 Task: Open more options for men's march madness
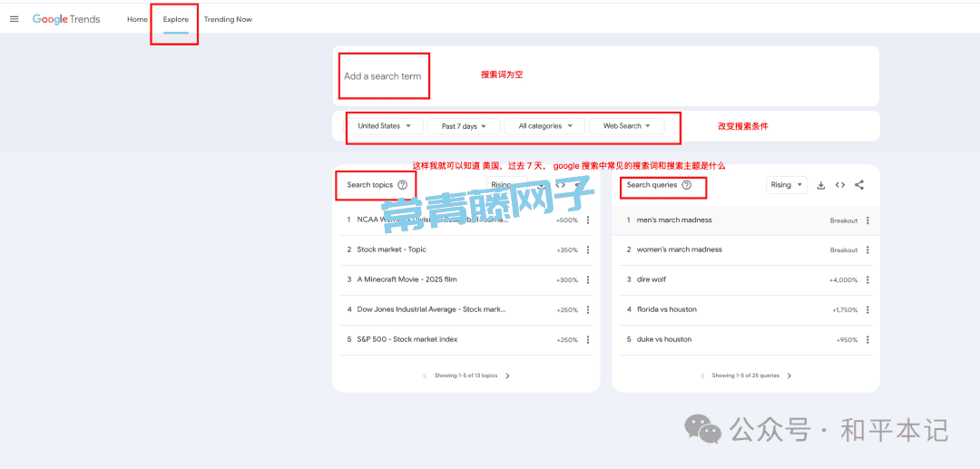[x=867, y=220]
